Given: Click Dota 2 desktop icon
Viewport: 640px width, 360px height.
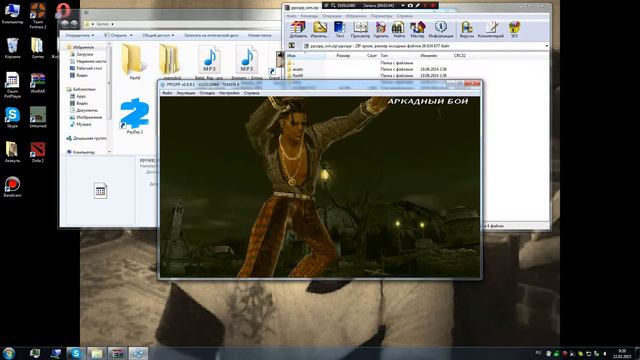Looking at the screenshot, I should 38,152.
